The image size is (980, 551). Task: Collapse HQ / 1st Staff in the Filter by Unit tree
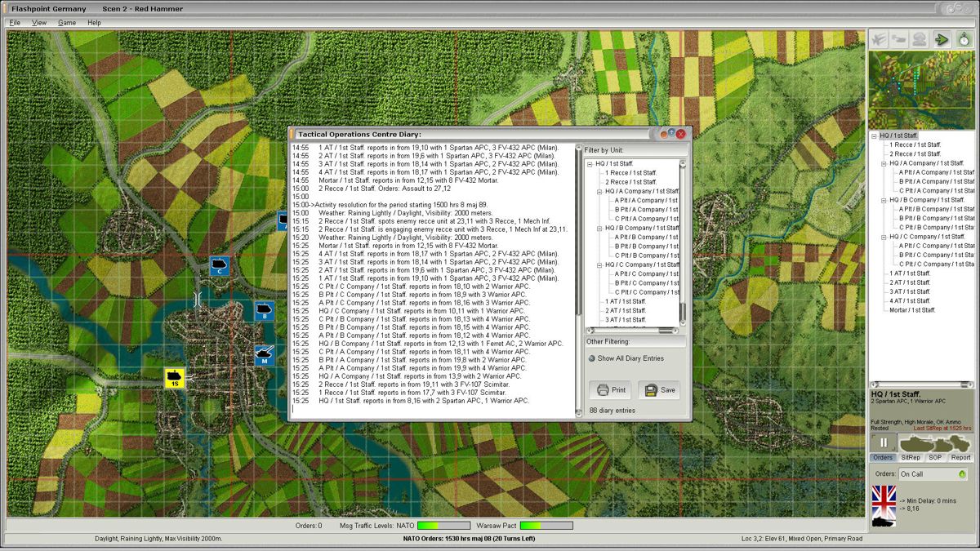pos(588,163)
